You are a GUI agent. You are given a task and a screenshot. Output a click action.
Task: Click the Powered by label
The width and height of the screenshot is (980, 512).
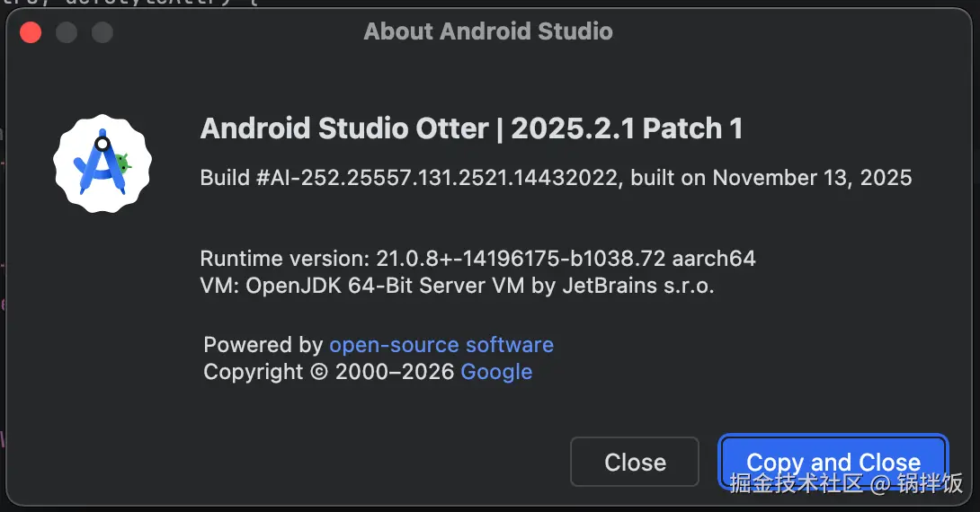[x=263, y=345]
